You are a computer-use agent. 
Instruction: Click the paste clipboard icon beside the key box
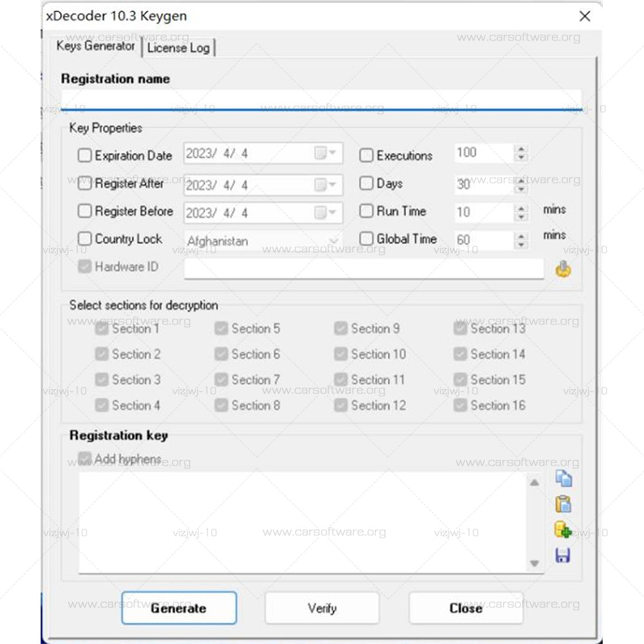563,504
